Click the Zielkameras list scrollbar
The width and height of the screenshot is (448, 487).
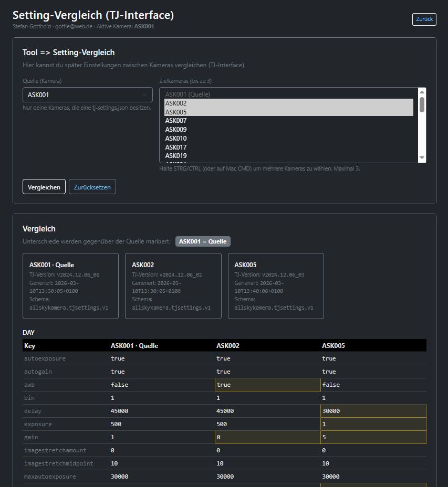click(422, 105)
